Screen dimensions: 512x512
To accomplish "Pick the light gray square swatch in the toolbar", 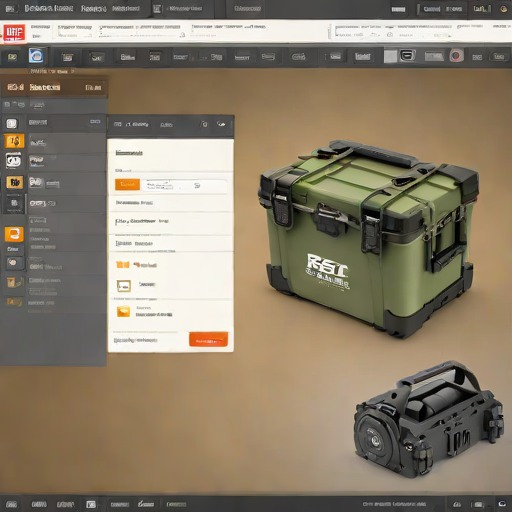I will [x=390, y=56].
